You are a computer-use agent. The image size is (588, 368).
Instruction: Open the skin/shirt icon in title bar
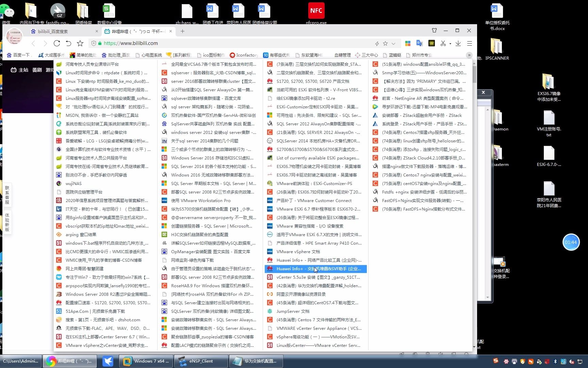pos(434,30)
